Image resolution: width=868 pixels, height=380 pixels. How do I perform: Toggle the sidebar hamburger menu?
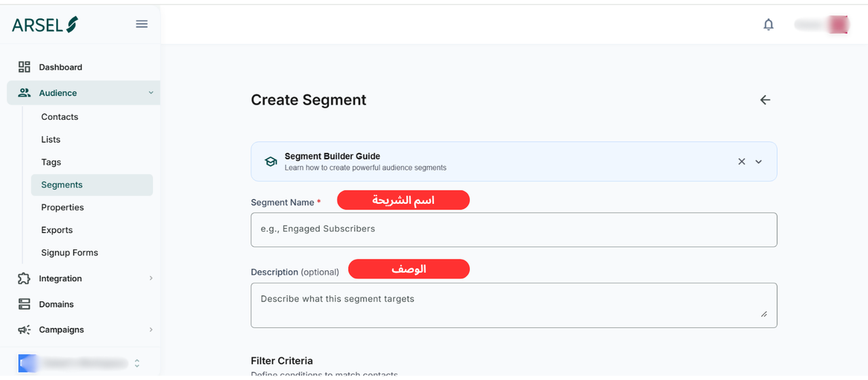(x=142, y=24)
